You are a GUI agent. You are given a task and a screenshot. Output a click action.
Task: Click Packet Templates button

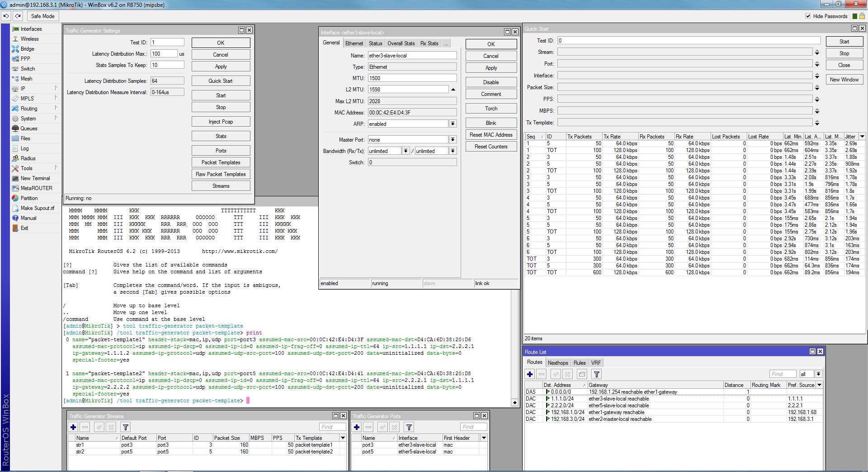tap(221, 162)
